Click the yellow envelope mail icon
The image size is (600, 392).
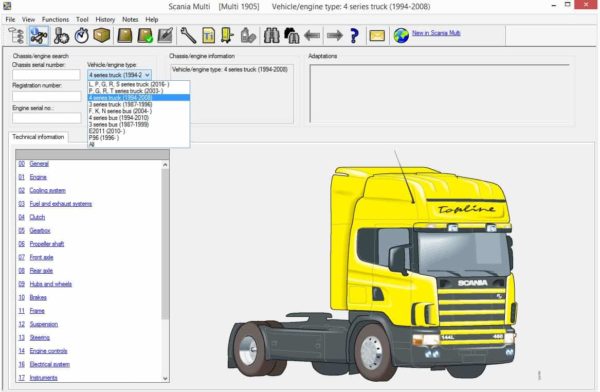377,36
